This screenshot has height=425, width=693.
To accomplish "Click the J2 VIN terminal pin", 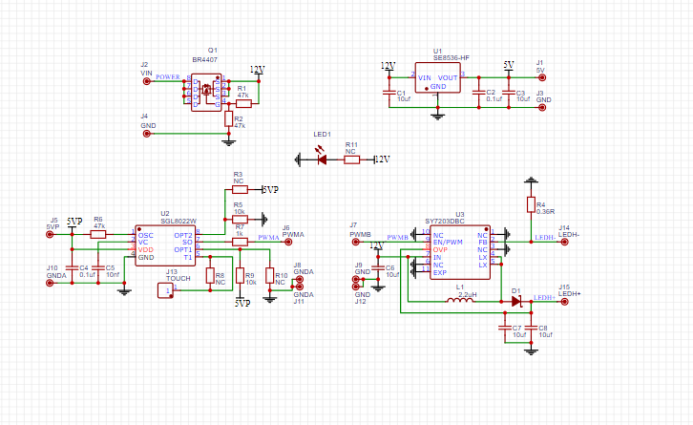I will point(146,76).
